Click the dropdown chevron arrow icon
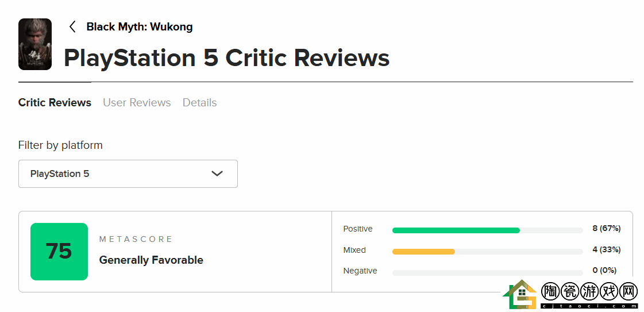The image size is (644, 312). coord(217,174)
